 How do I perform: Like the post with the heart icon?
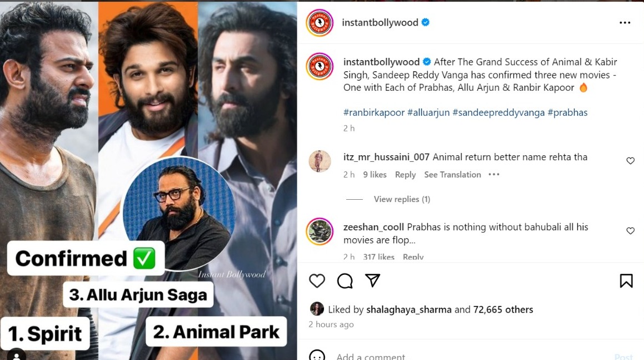pos(317,281)
